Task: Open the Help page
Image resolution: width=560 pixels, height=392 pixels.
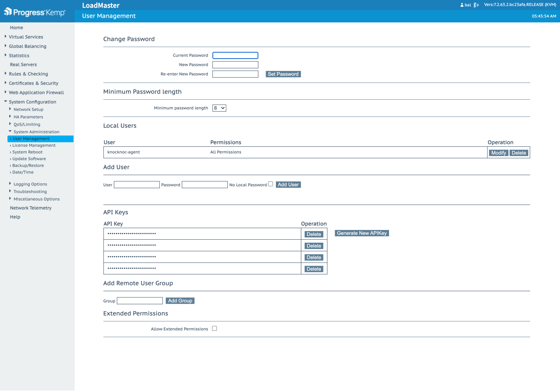Action: coord(15,217)
